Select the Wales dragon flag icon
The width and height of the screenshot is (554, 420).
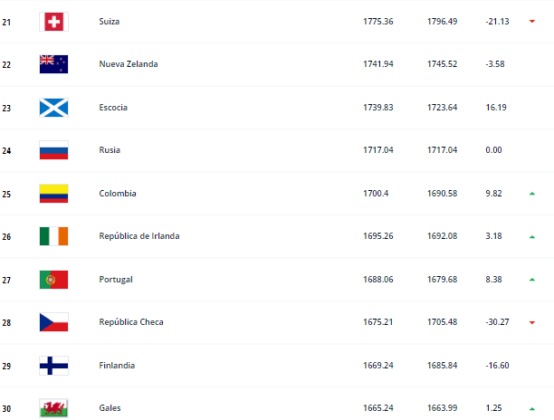[x=54, y=408]
